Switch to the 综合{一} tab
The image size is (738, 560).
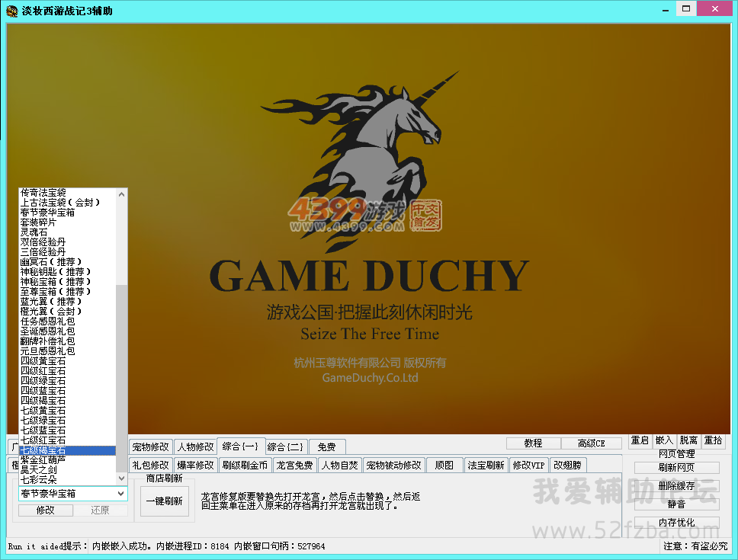[x=240, y=446]
